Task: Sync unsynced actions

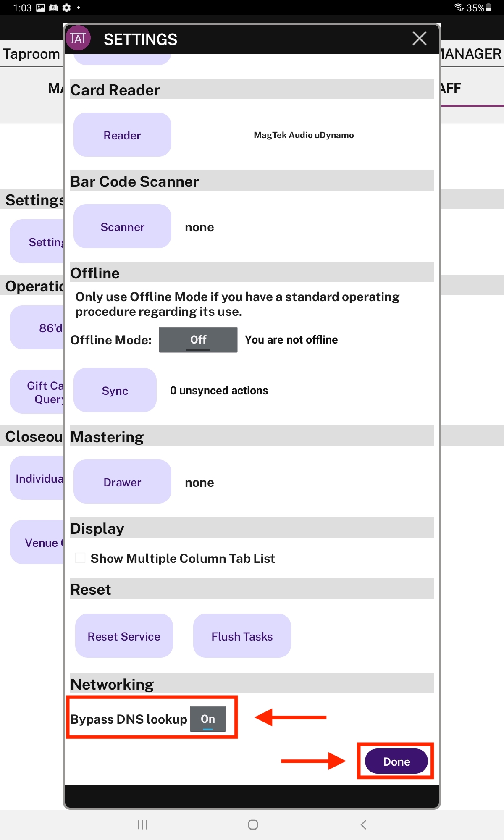Action: [115, 390]
